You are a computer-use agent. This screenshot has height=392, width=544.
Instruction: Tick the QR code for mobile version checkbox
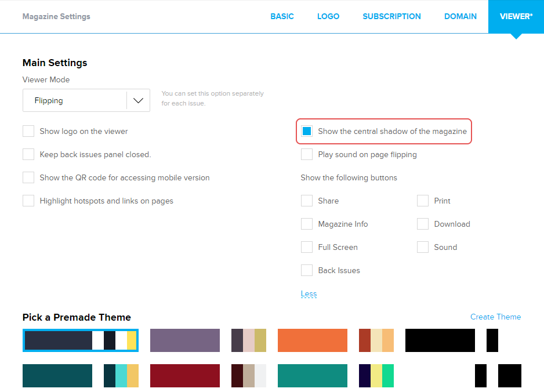[x=28, y=178]
